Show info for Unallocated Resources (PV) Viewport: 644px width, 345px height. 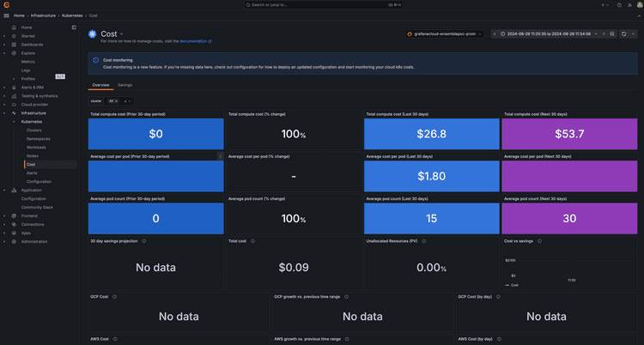[x=424, y=241]
